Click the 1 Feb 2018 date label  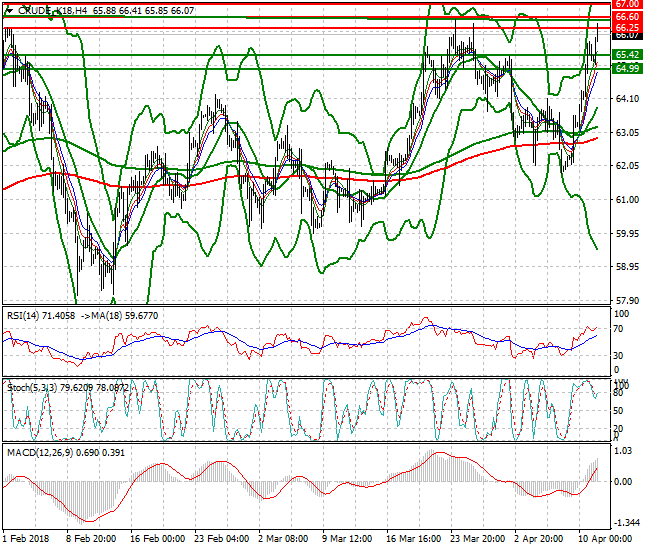[x=27, y=539]
